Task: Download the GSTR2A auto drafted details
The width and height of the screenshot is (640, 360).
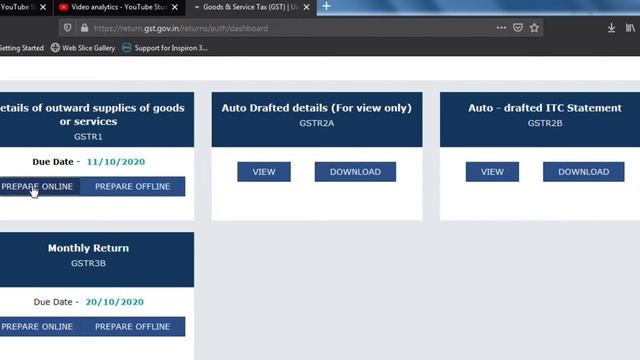Action: (355, 172)
